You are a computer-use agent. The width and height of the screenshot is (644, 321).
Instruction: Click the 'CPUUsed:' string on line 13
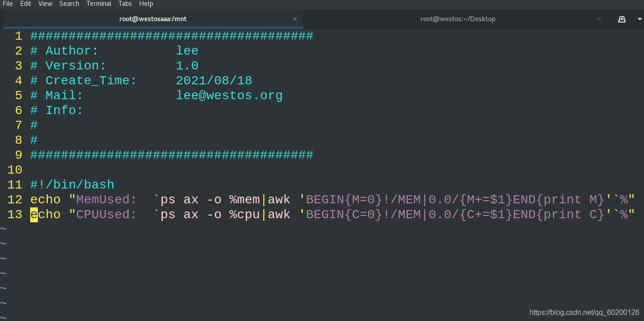tap(106, 214)
